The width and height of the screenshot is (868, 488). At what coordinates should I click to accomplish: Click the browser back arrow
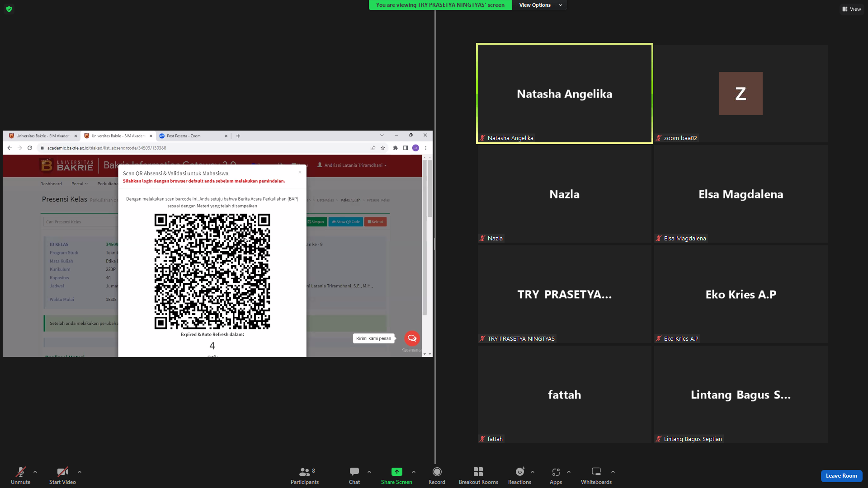[9, 148]
